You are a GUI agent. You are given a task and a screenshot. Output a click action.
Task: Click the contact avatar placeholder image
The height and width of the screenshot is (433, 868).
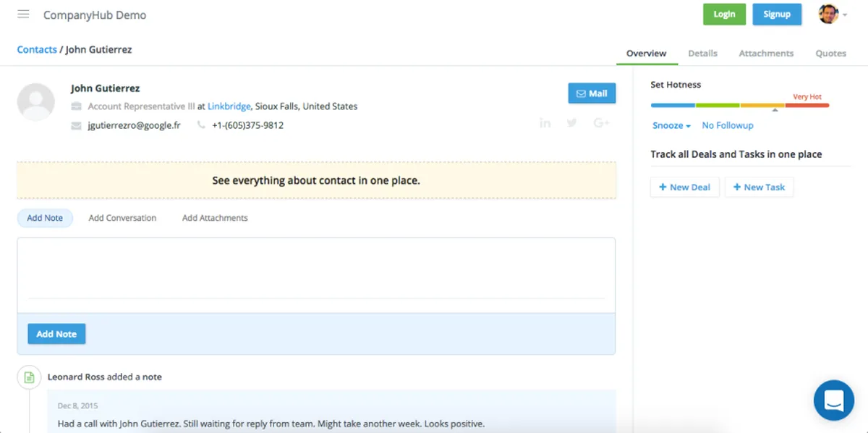point(36,102)
